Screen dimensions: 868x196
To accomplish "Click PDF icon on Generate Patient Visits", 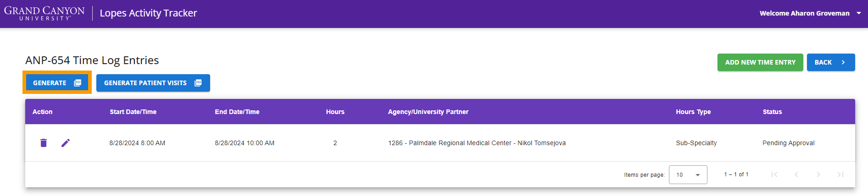I will pyautogui.click(x=198, y=83).
